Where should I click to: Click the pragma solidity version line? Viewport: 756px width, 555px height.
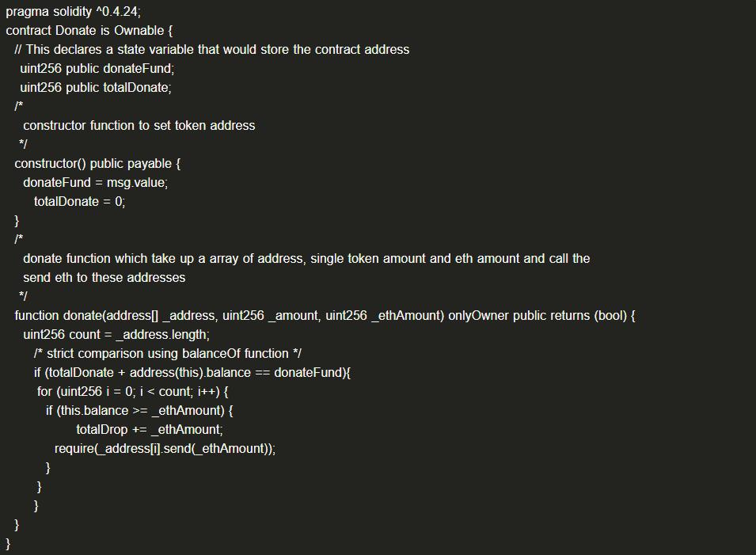click(73, 12)
